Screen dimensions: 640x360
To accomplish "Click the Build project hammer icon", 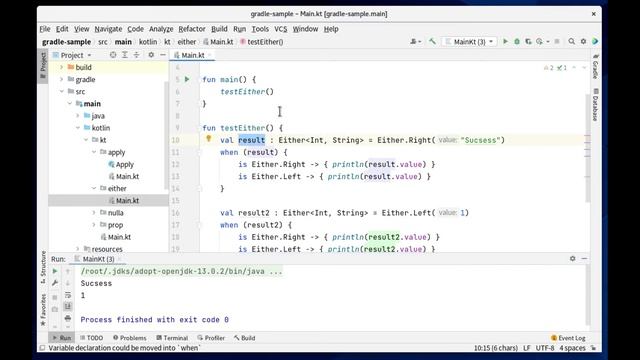I will 432,42.
